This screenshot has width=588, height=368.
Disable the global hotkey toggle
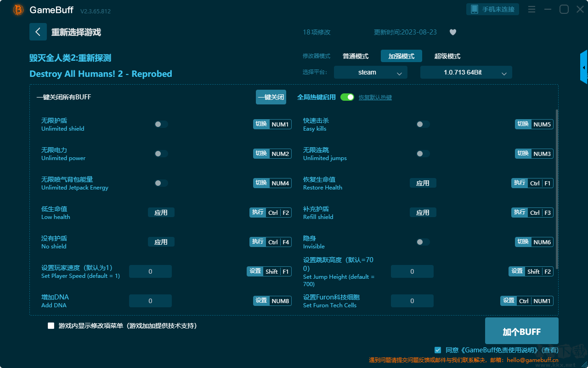[347, 97]
